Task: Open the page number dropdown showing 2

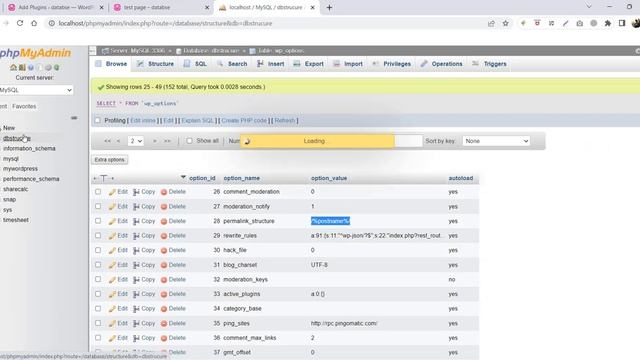Action: (x=136, y=141)
